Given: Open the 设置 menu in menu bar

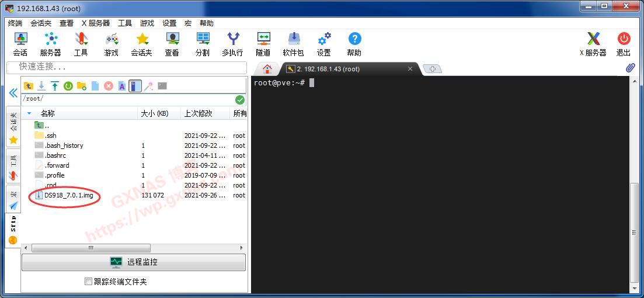Looking at the screenshot, I should 169,23.
